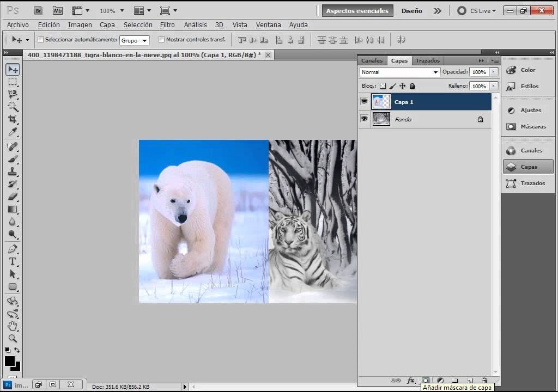Select the Hand tool
This screenshot has height=392, width=558.
tap(13, 326)
